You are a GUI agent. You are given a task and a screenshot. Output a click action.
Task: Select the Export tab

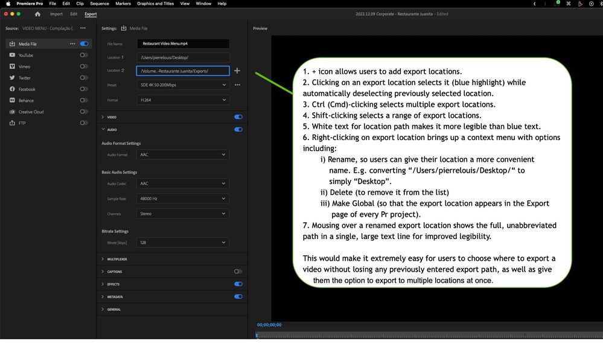(x=91, y=14)
